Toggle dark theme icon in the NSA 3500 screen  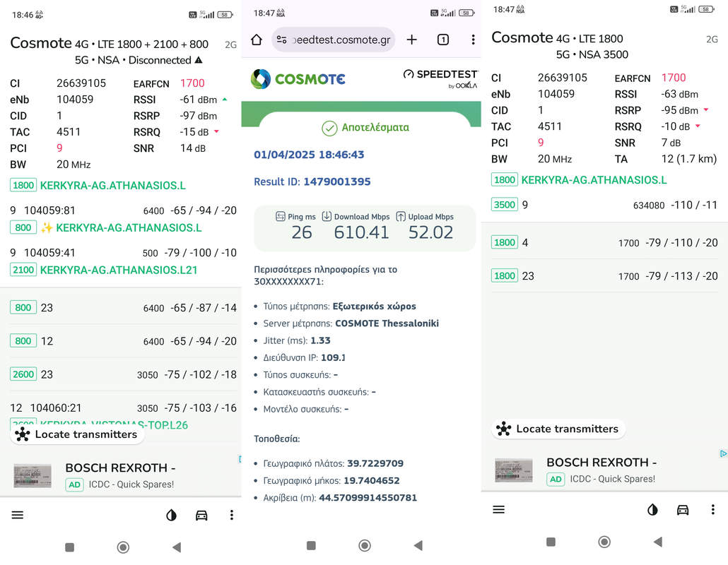pyautogui.click(x=653, y=510)
